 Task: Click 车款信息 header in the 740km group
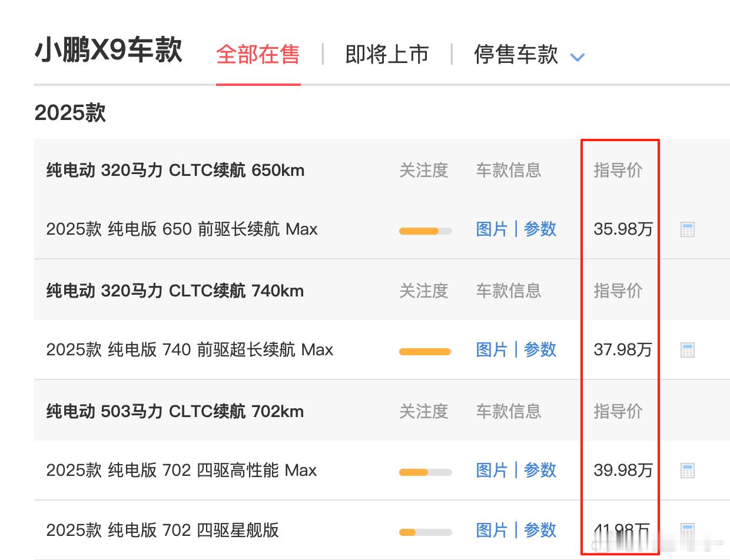click(509, 291)
